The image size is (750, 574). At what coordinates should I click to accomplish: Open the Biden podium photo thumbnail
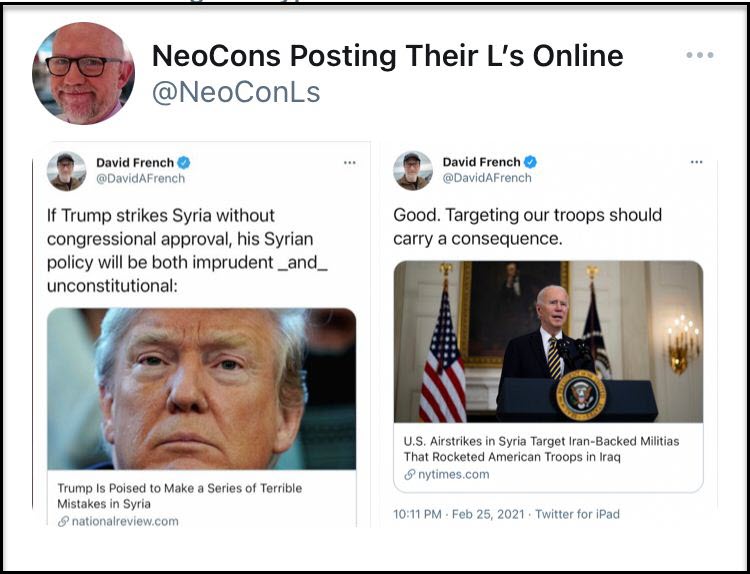pyautogui.click(x=548, y=342)
